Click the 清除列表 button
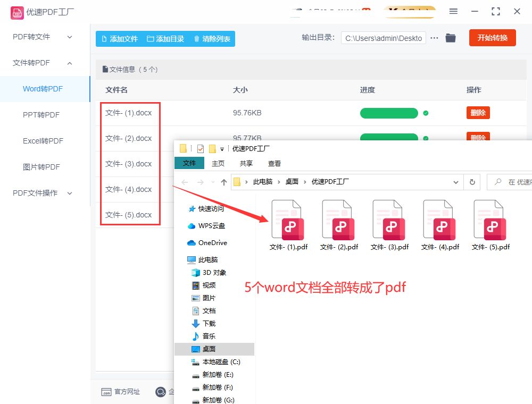The image size is (532, 404). [212, 39]
